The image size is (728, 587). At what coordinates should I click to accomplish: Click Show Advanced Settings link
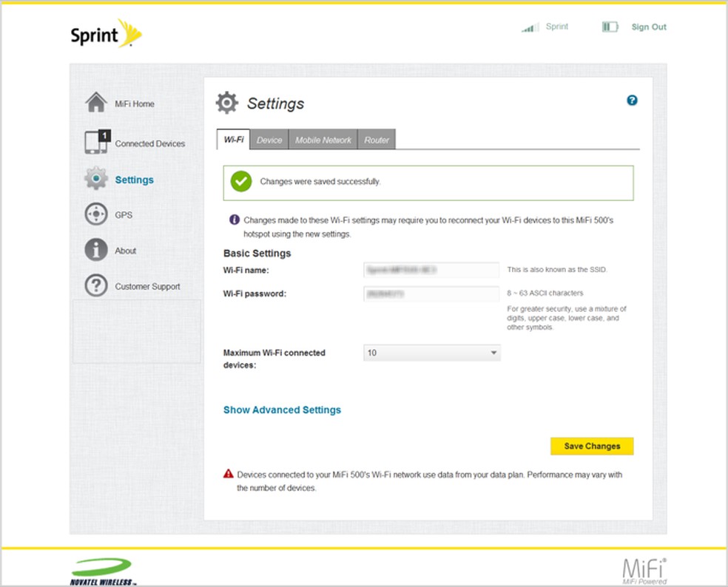[283, 410]
